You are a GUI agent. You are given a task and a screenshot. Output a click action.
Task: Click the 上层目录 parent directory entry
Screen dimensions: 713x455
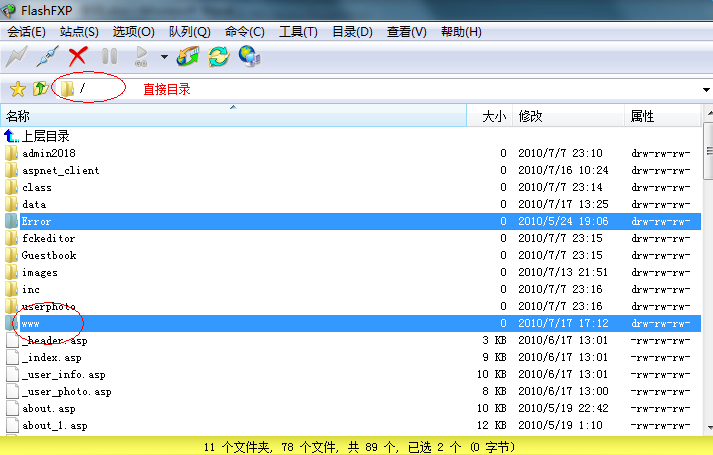pos(45,136)
